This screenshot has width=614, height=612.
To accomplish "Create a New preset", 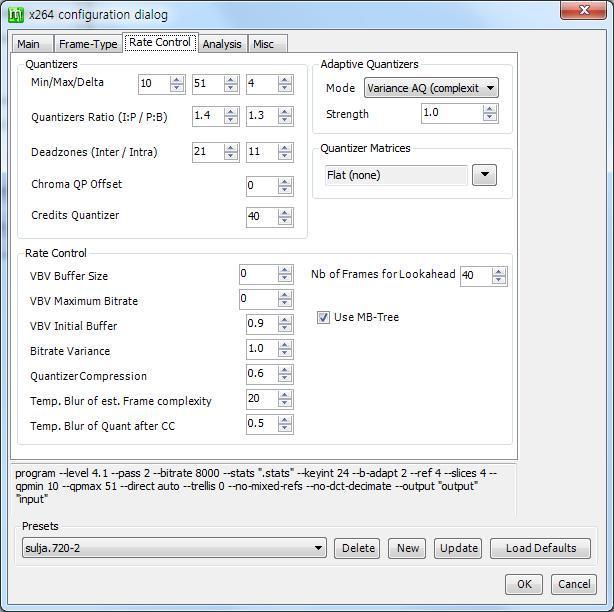I will [407, 548].
